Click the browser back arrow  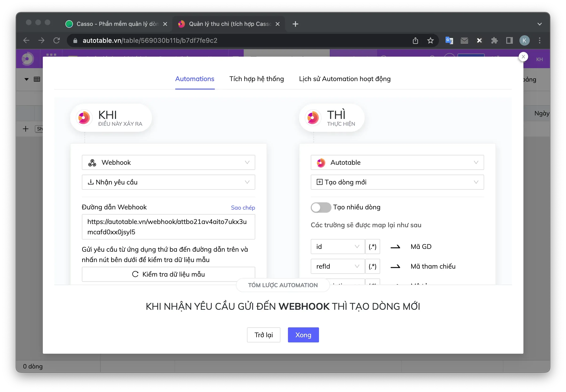[26, 40]
